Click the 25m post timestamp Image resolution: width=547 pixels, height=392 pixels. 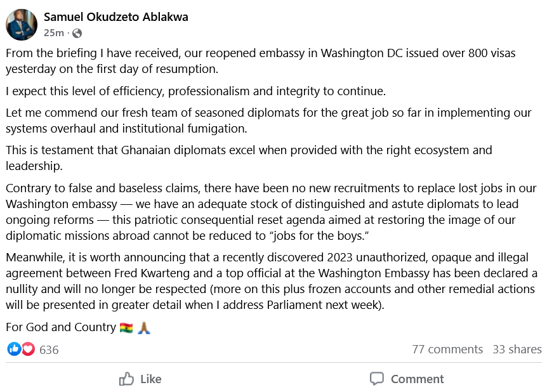53,33
